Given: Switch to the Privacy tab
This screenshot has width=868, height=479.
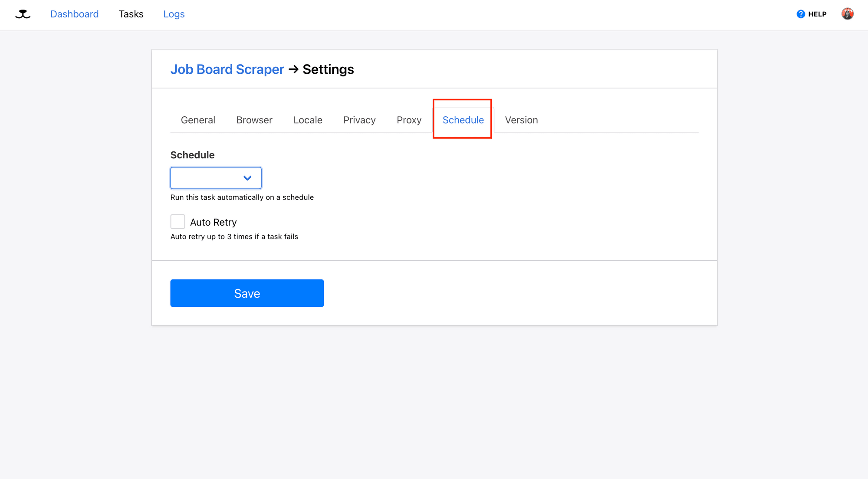Looking at the screenshot, I should [359, 120].
